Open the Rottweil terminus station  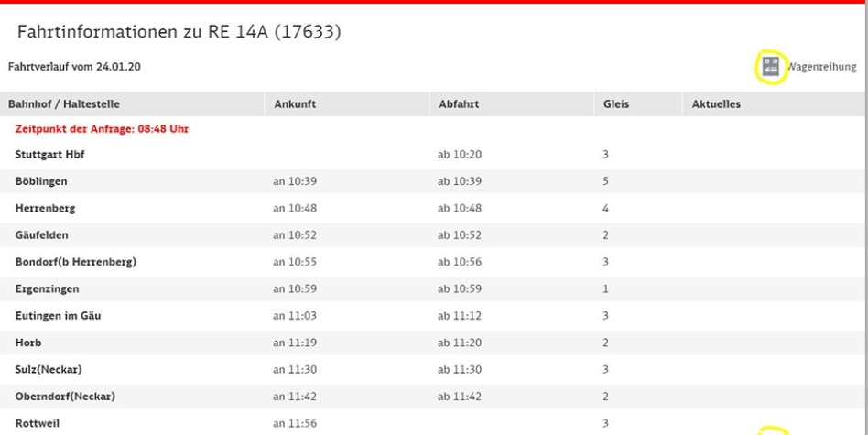coord(38,423)
